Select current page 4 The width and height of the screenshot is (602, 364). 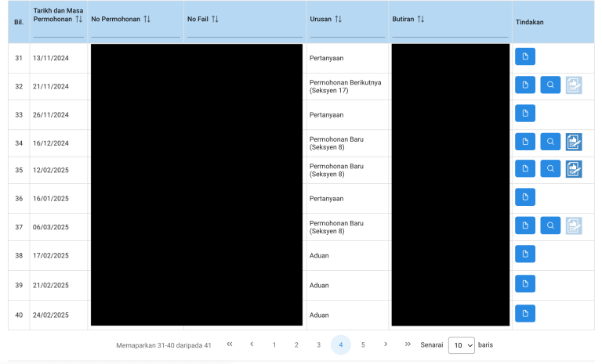(341, 345)
